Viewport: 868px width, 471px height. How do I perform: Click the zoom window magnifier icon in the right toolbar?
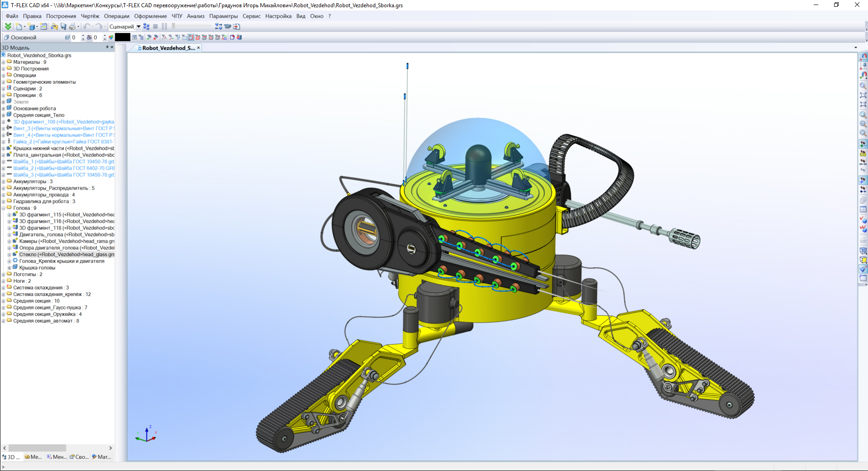[x=863, y=86]
